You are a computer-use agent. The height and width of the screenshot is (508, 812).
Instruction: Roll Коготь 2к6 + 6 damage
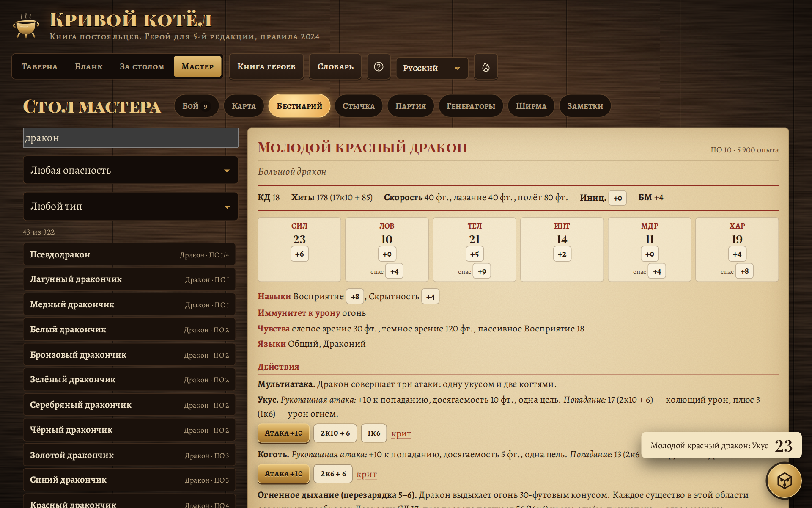tap(333, 474)
